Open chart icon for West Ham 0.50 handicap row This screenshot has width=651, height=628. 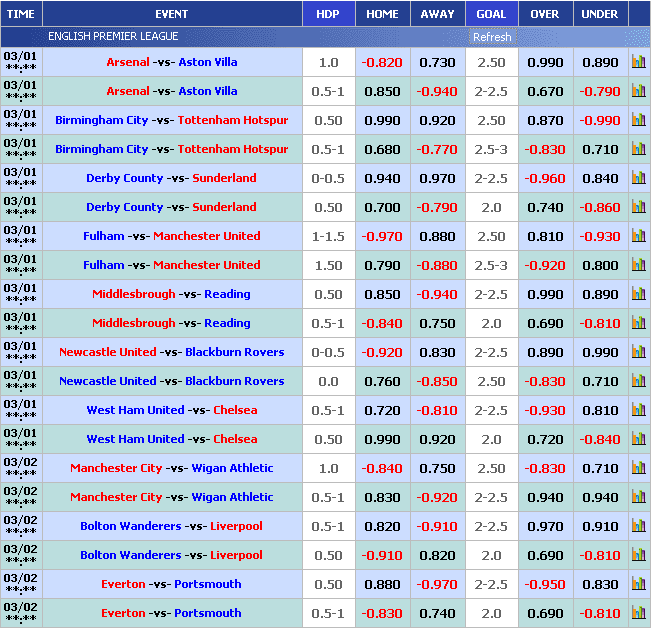tap(639, 439)
